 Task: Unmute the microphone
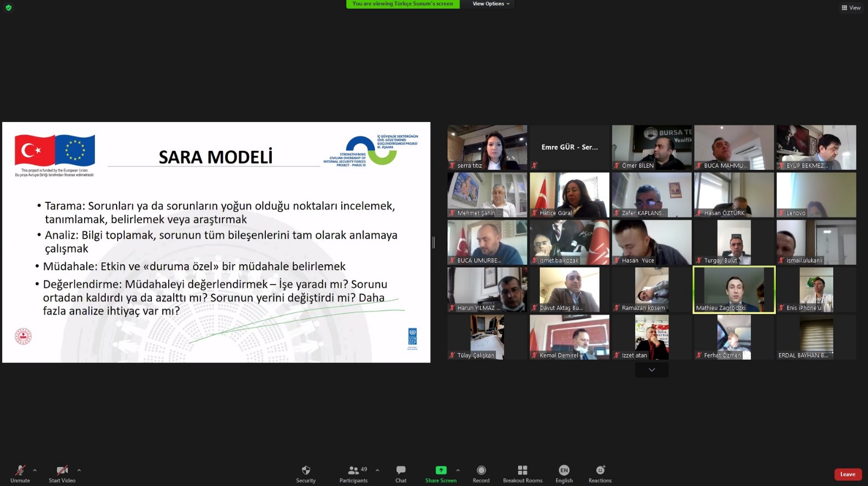tap(20, 471)
